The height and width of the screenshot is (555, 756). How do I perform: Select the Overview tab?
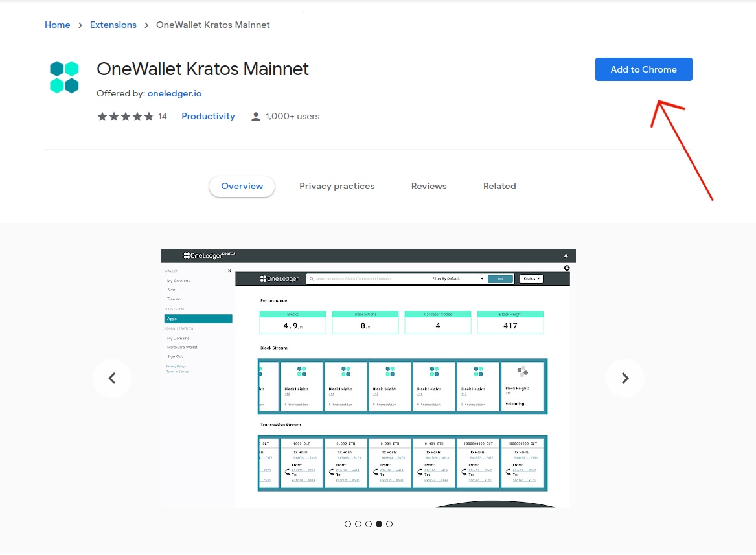point(242,186)
